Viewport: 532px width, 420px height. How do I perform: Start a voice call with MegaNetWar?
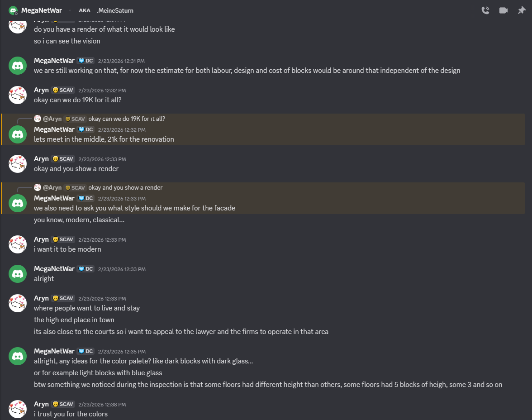pos(485,10)
